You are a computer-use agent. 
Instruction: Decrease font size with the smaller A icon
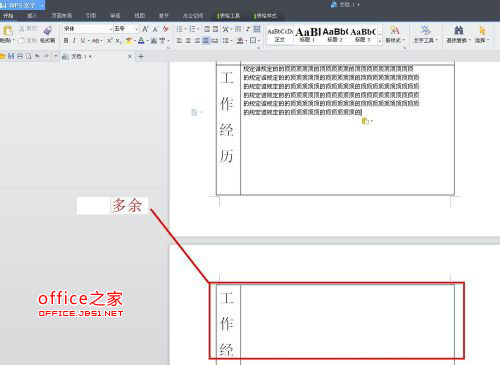155,30
